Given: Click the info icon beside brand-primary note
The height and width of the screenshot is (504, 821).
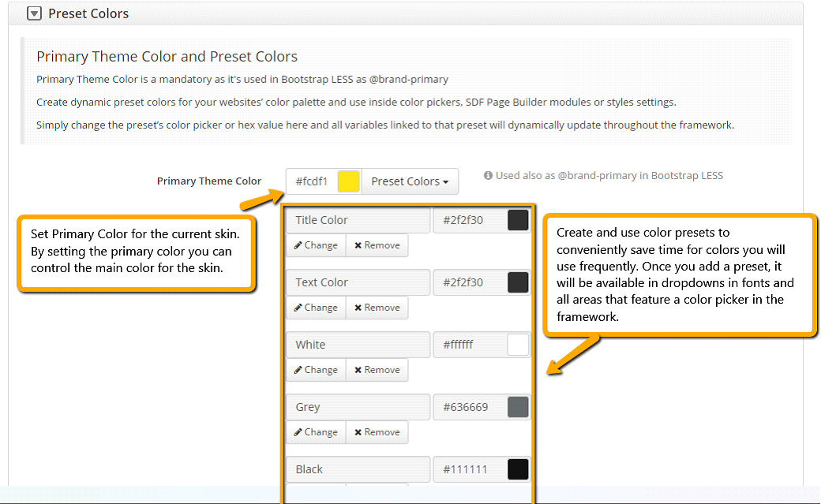Looking at the screenshot, I should tap(488, 176).
